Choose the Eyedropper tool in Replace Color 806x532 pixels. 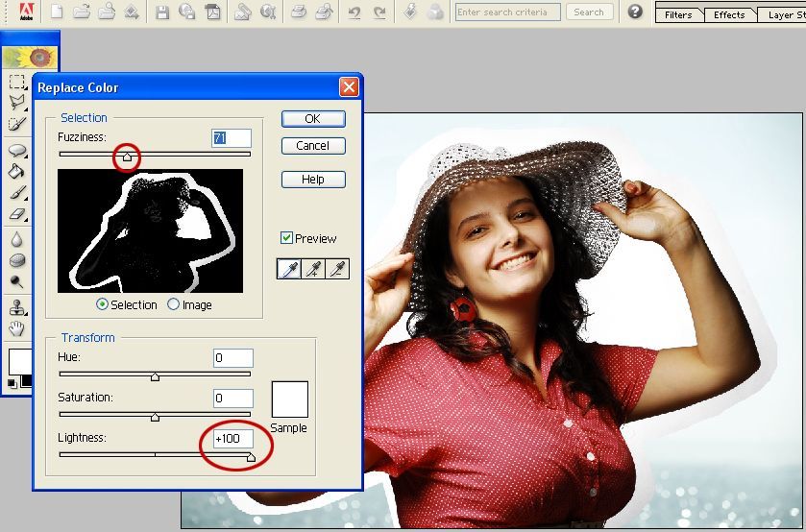click(x=289, y=269)
